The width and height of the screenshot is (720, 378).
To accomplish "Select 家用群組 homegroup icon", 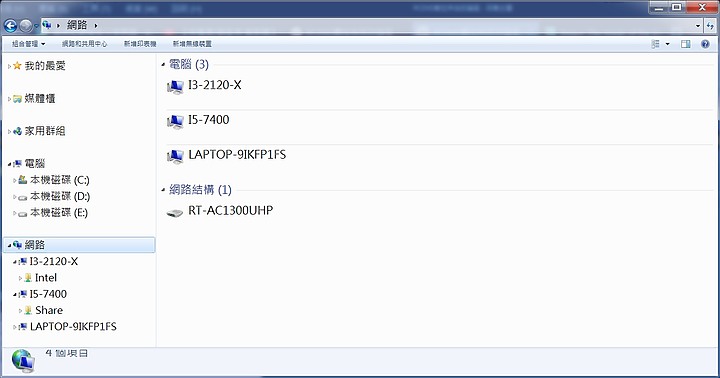I will pos(17,131).
